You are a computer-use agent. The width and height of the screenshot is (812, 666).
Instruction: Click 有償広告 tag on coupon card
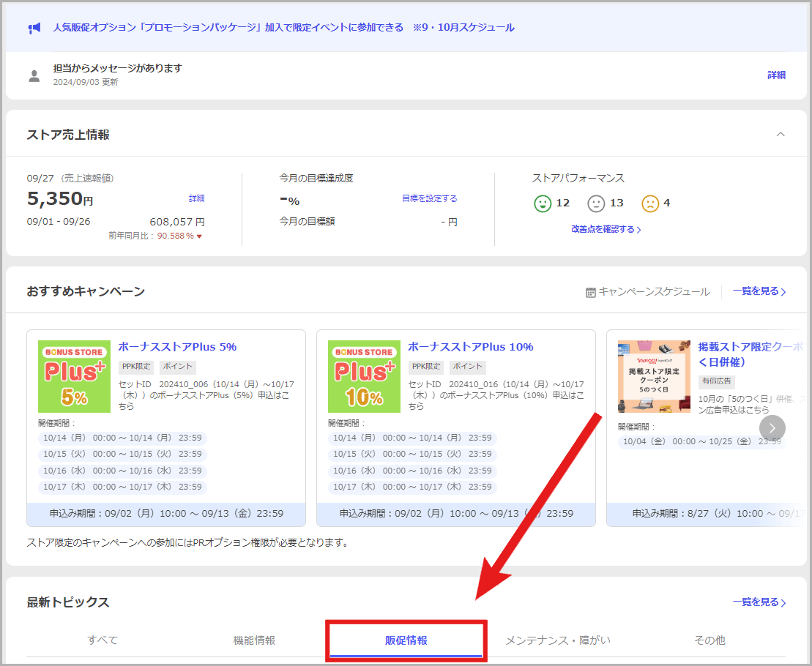click(716, 381)
